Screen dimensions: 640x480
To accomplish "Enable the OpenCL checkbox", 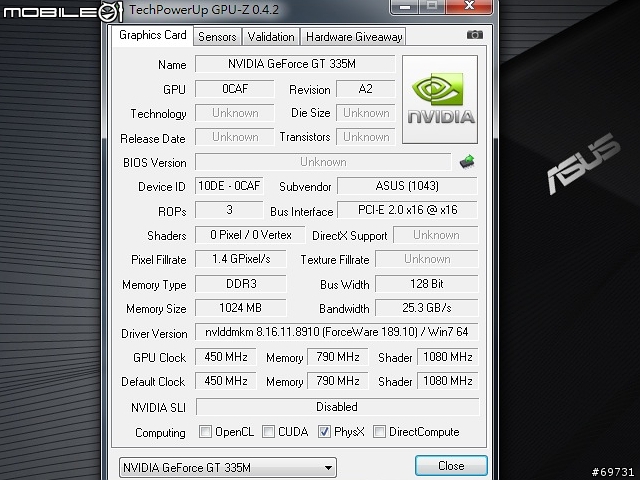I will click(205, 431).
